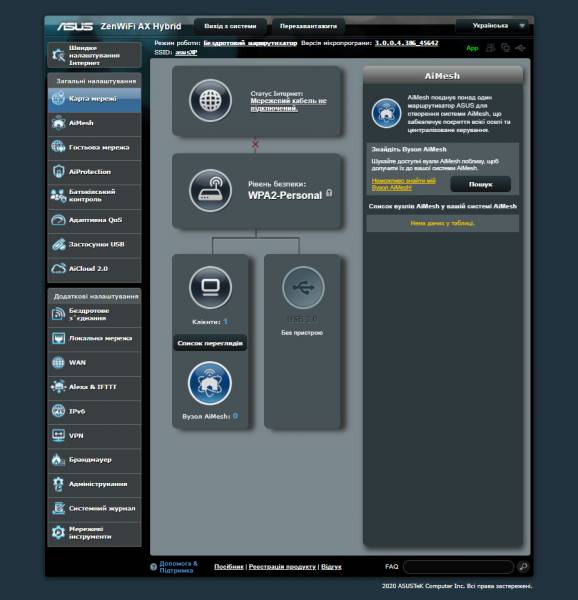Click the AiMesh node icon in the map

(210, 383)
